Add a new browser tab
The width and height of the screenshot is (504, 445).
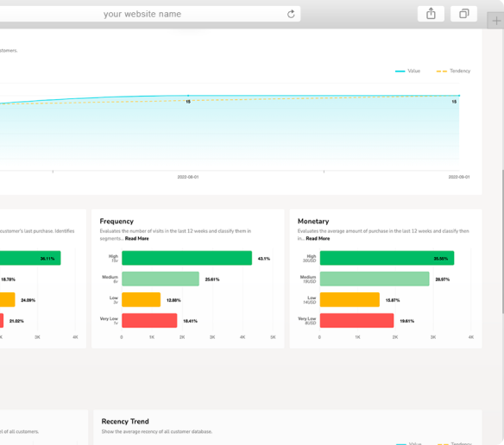coord(496,21)
